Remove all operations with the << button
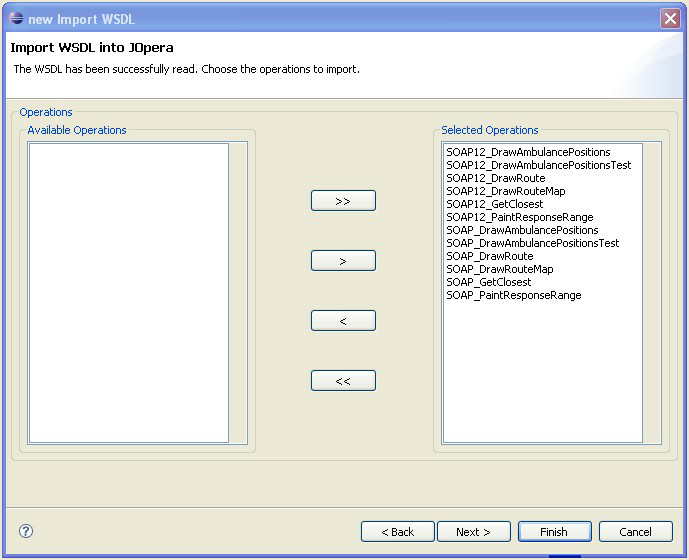Viewport: 689px width, 560px height. (x=343, y=381)
